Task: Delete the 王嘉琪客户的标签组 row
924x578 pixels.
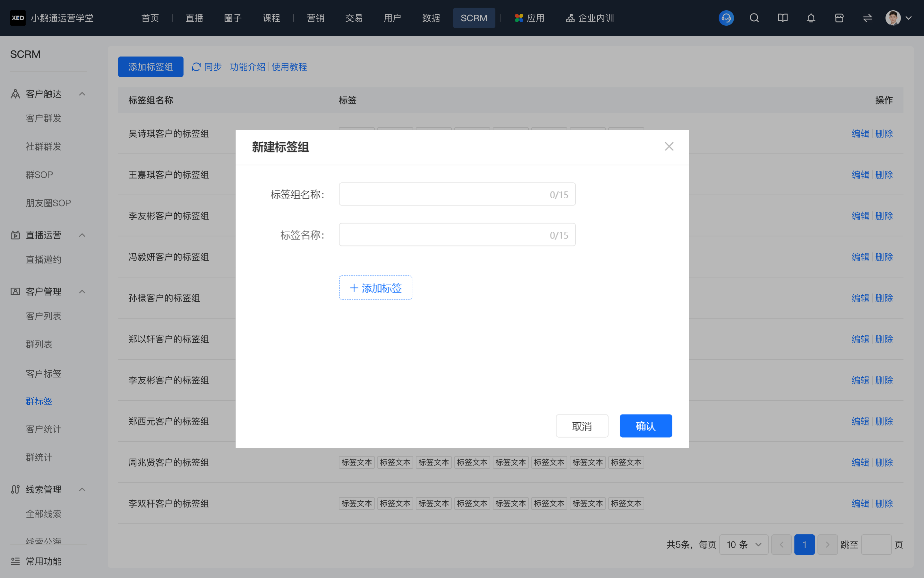Action: [884, 175]
